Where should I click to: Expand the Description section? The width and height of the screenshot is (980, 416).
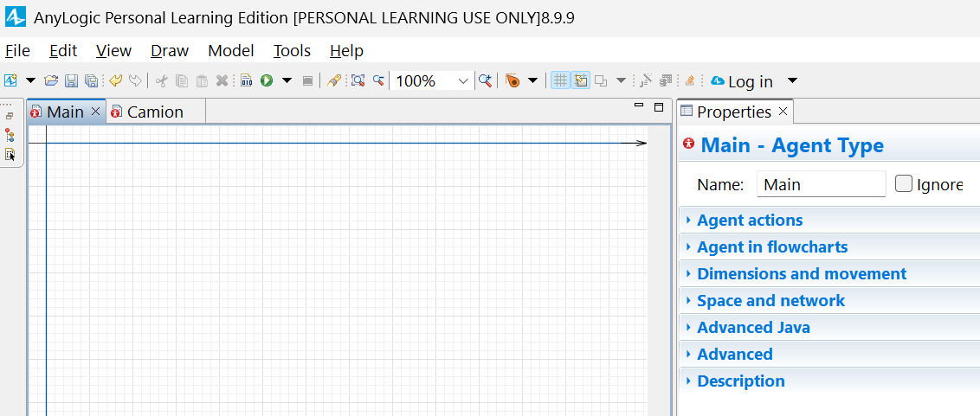[x=829, y=381]
